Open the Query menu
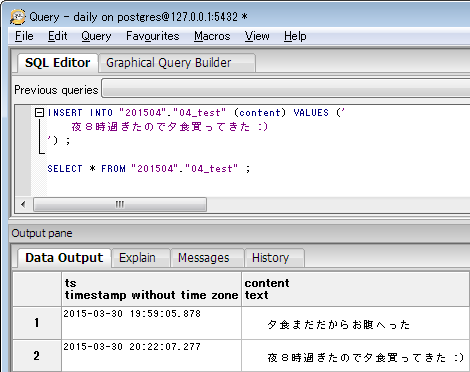 (x=96, y=36)
